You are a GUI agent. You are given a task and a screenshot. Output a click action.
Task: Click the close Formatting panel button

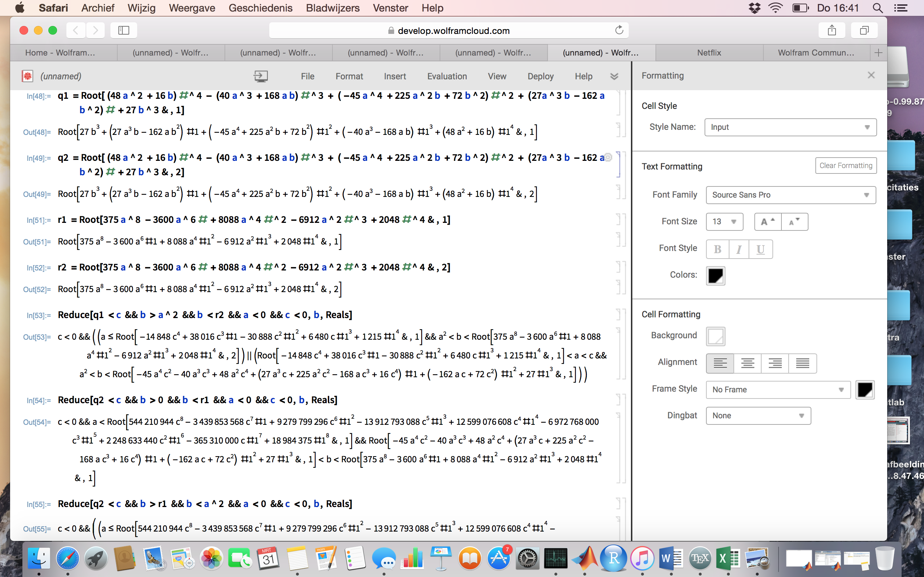(x=871, y=75)
